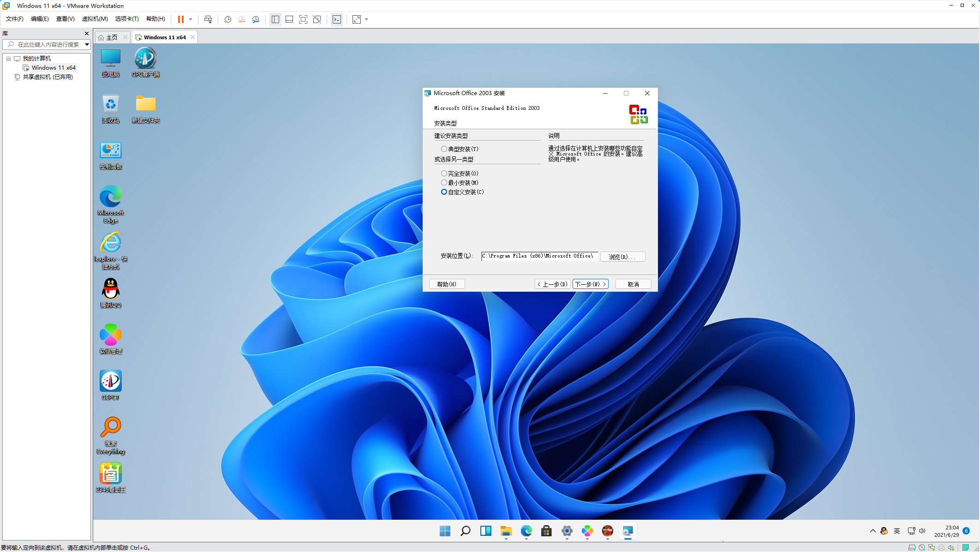This screenshot has width=980, height=552.
Task: Select the CEPCT desktop icon
Action: pyautogui.click(x=111, y=385)
